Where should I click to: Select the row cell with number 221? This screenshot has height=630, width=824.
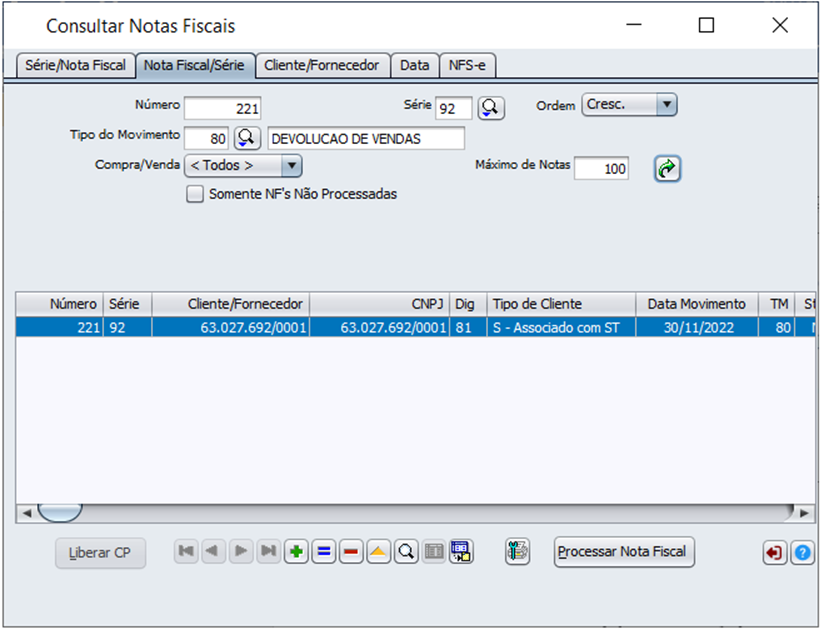[59, 327]
